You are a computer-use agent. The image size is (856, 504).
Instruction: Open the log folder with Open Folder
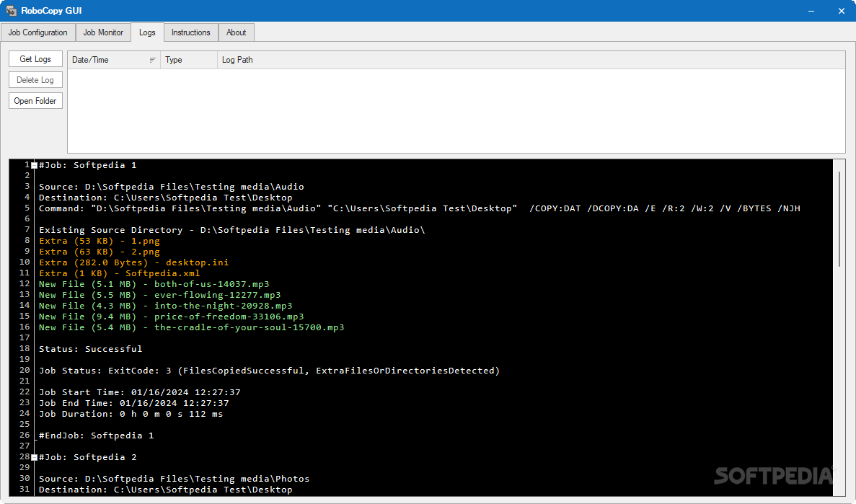35,101
